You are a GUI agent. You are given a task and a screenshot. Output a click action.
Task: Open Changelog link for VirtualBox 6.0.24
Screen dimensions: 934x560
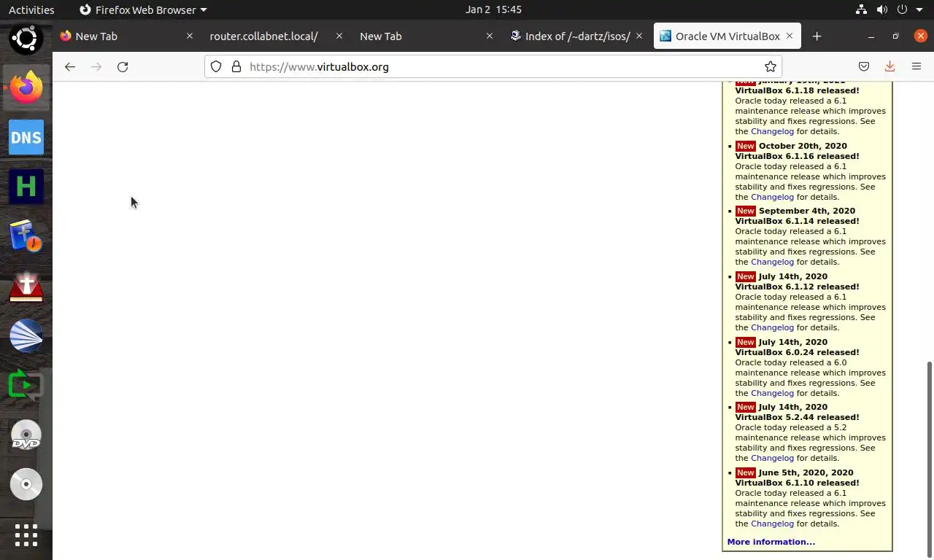pyautogui.click(x=772, y=393)
